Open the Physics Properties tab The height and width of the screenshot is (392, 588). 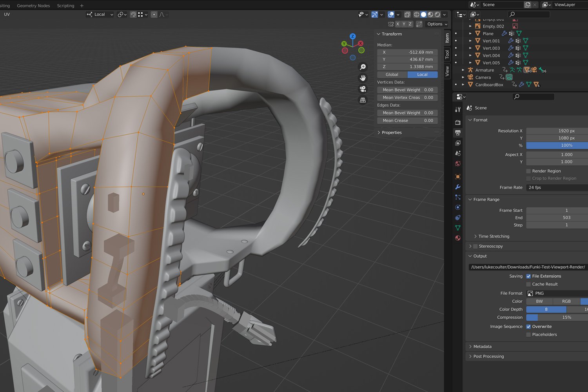pos(458,207)
